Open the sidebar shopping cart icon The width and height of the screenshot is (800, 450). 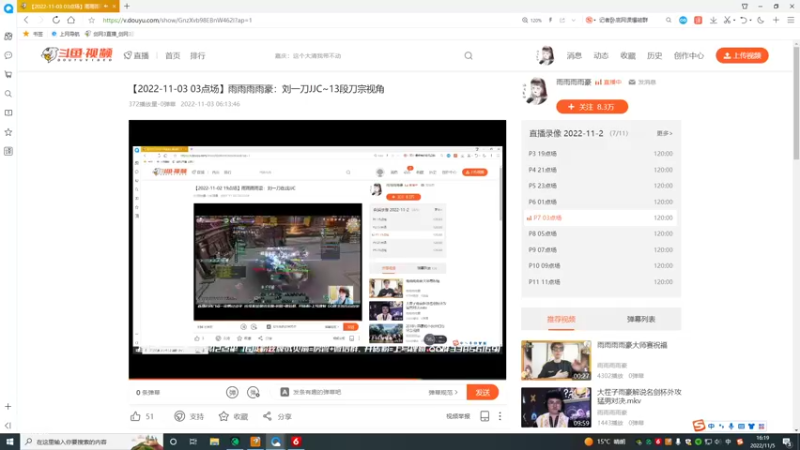[x=8, y=74]
